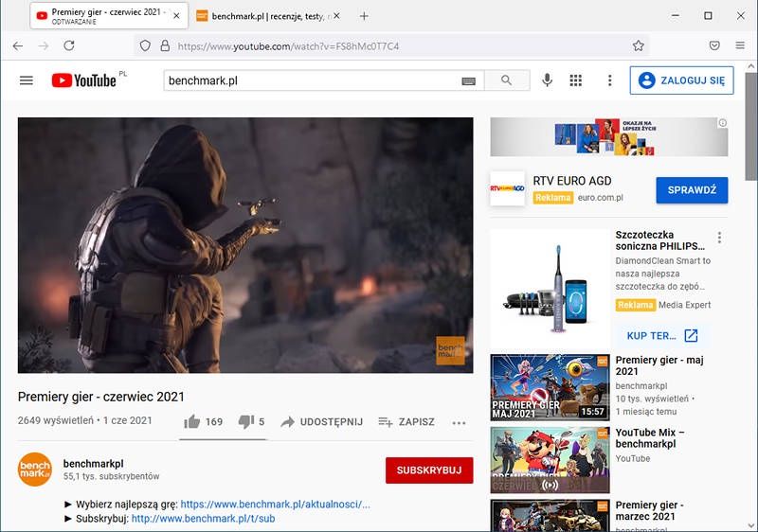Click the page vertical scrollbar thumb

tap(751, 127)
